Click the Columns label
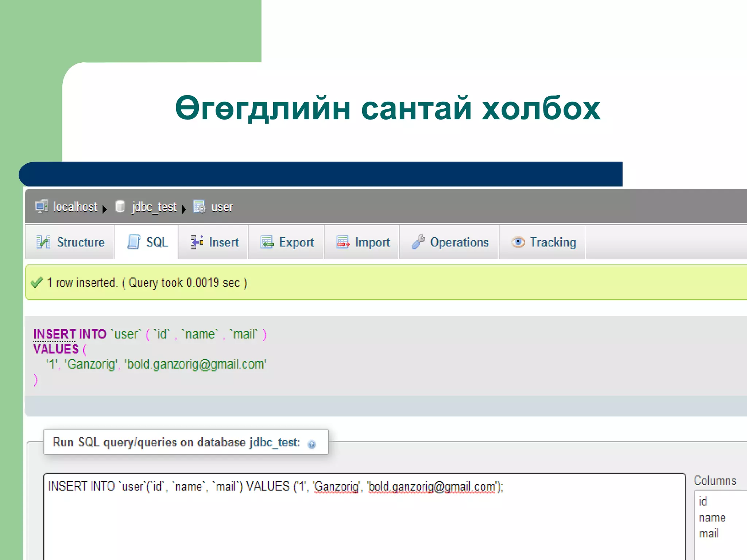 pyautogui.click(x=715, y=481)
